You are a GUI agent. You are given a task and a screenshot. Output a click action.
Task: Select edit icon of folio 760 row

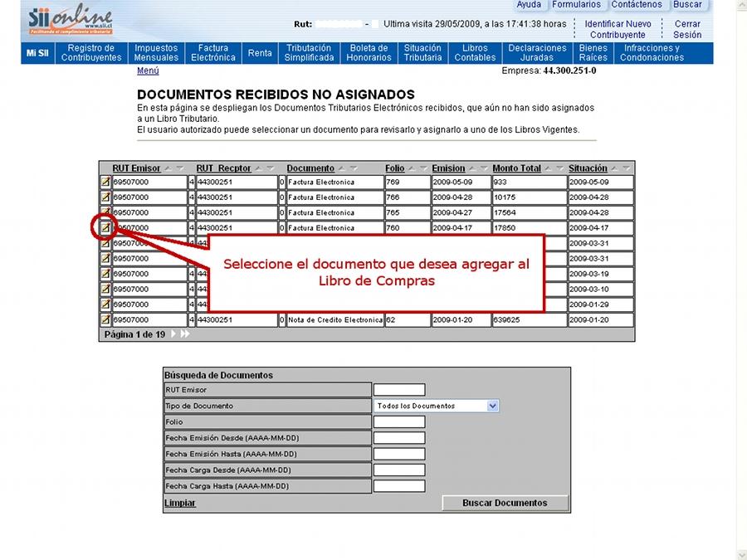click(105, 227)
